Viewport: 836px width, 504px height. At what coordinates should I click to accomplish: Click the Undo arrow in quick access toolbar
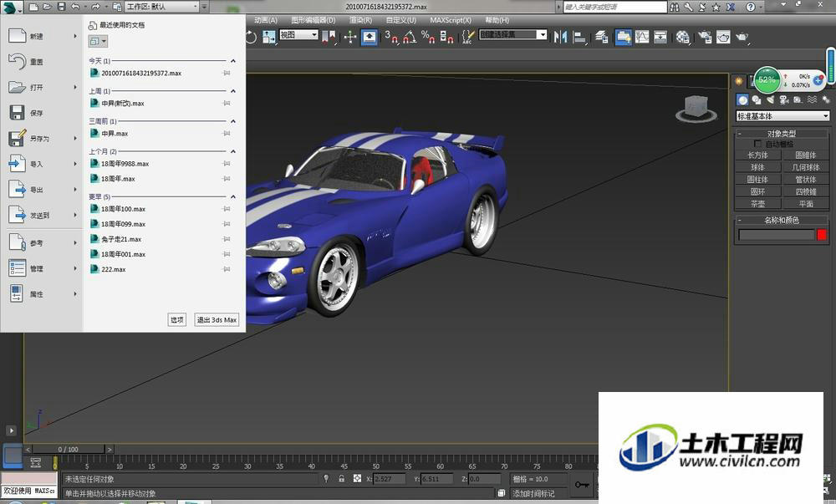(75, 7)
